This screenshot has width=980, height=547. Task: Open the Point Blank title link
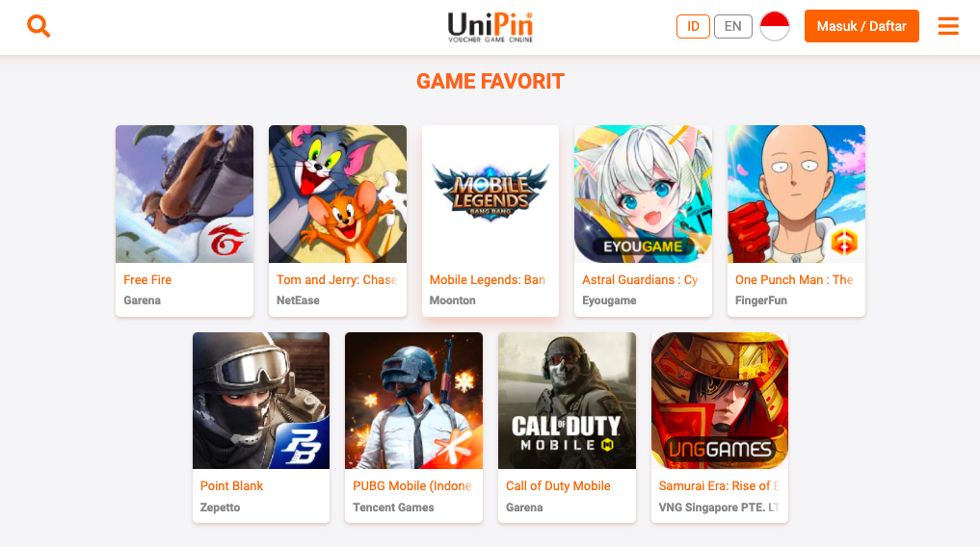point(232,485)
